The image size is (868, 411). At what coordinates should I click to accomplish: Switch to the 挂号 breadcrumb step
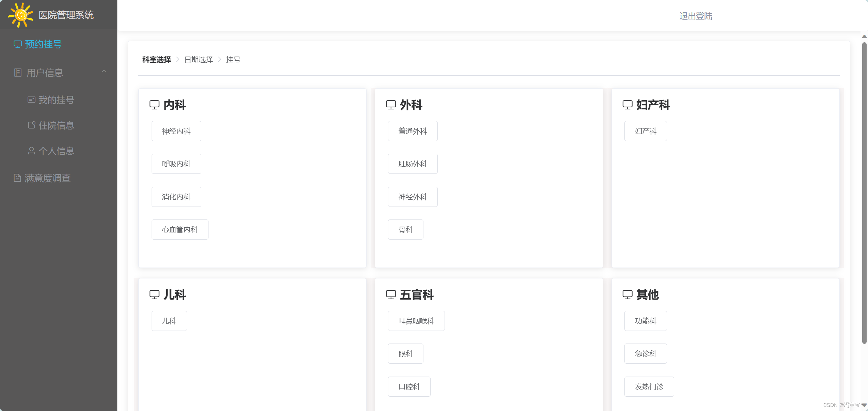(233, 59)
